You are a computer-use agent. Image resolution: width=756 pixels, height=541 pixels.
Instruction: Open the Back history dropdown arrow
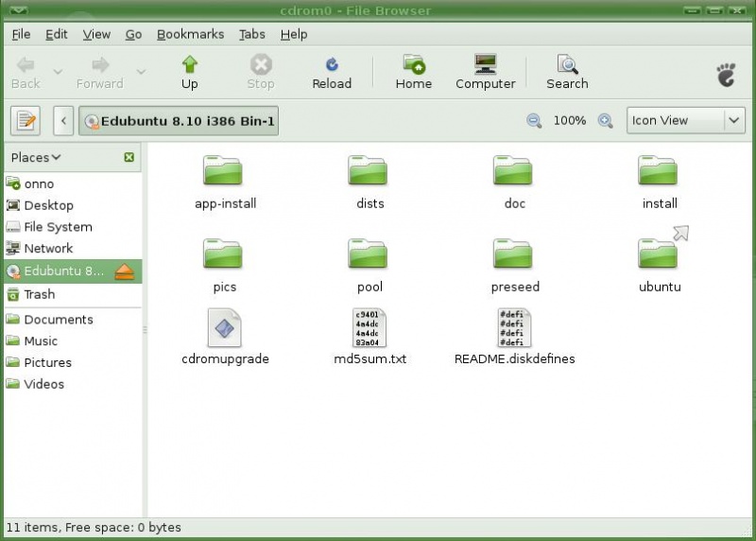pyautogui.click(x=58, y=72)
